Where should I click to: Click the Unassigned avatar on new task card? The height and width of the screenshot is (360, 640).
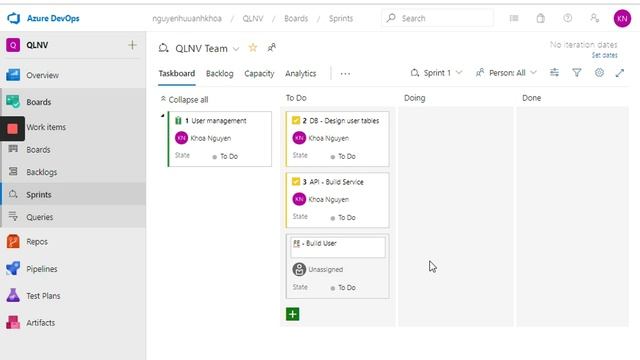(299, 269)
